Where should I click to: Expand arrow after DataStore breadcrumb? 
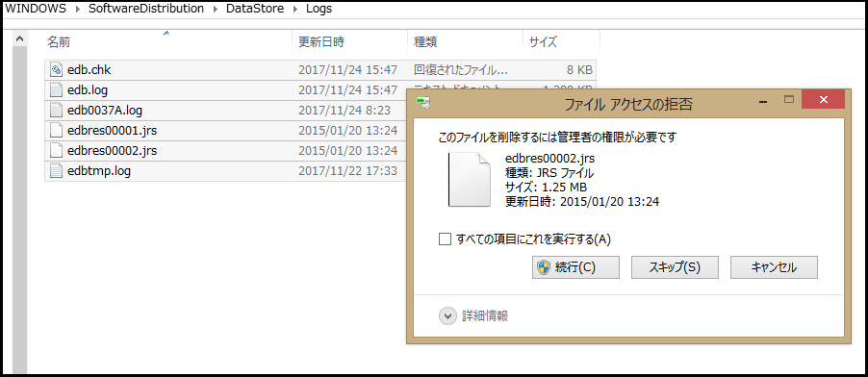pyautogui.click(x=295, y=10)
